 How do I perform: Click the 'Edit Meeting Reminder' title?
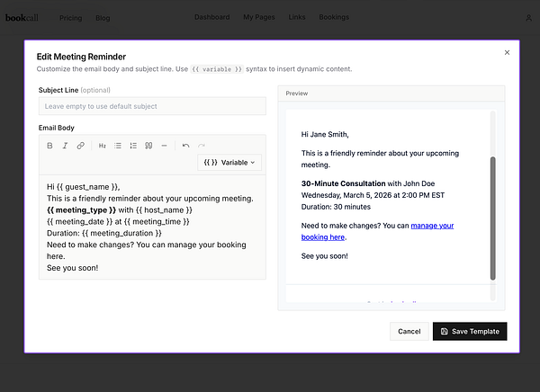(81, 57)
